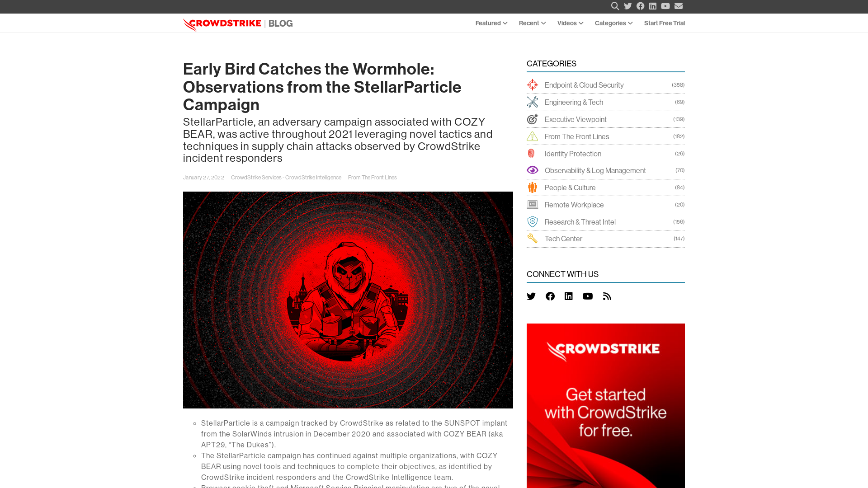Click Start Free Trial
Viewport: 868px width, 488px height.
tap(665, 23)
